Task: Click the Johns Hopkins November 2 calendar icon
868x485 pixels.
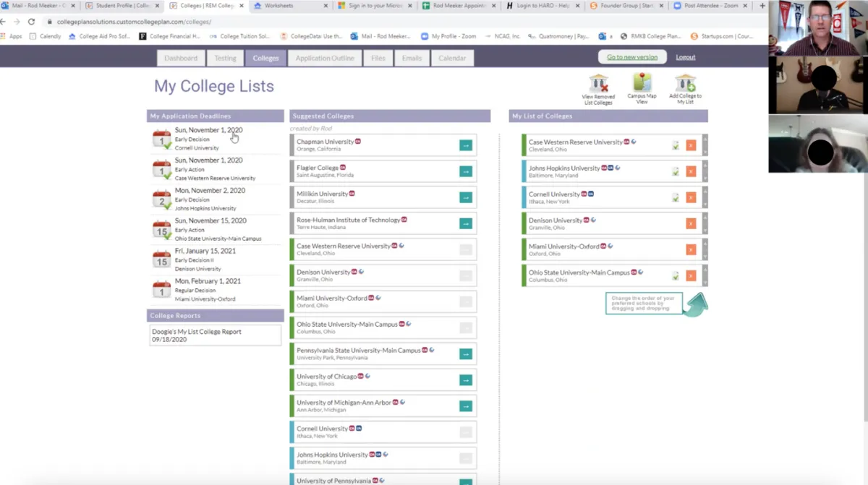Action: (162, 199)
